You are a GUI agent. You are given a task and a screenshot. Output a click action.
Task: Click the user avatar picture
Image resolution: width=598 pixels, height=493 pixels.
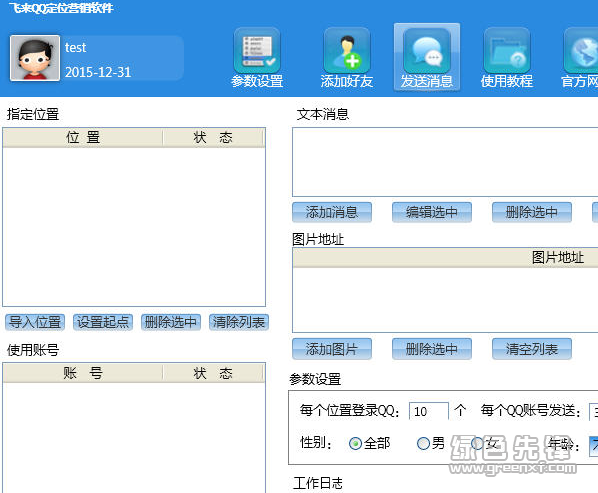point(35,58)
